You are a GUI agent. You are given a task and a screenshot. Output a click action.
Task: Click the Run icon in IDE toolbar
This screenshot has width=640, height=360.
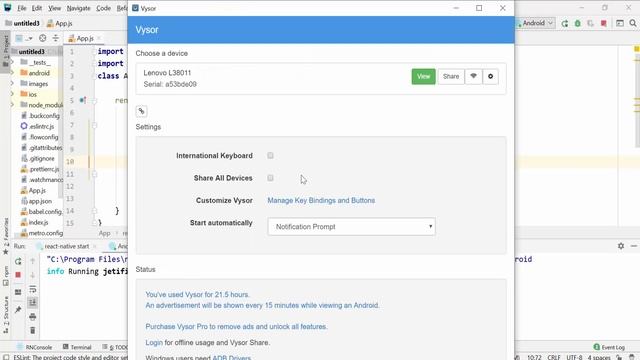(565, 23)
